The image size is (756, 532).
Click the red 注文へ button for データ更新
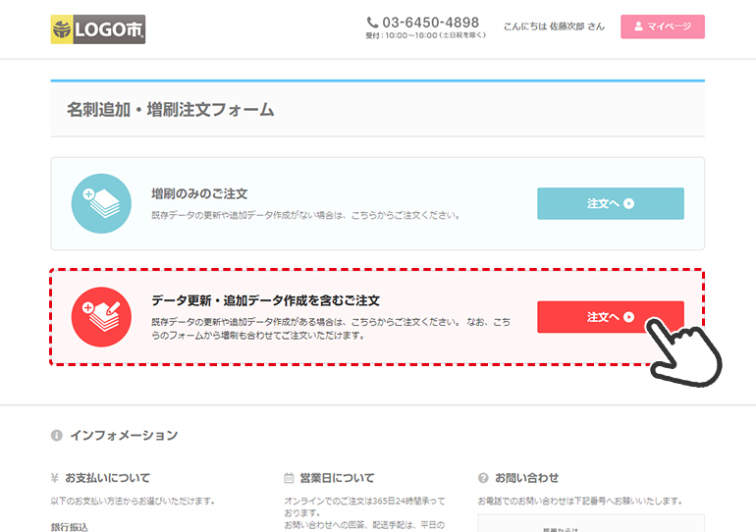[x=611, y=317]
